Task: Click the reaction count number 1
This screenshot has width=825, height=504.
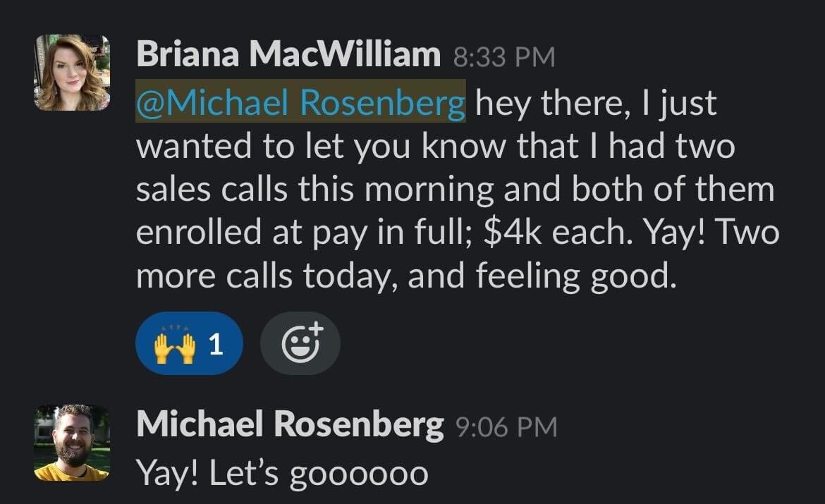Action: click(x=216, y=345)
